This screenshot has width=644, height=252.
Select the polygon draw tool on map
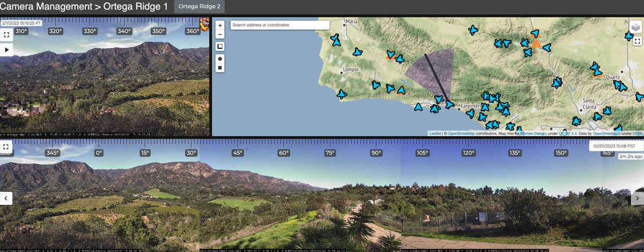220,58
